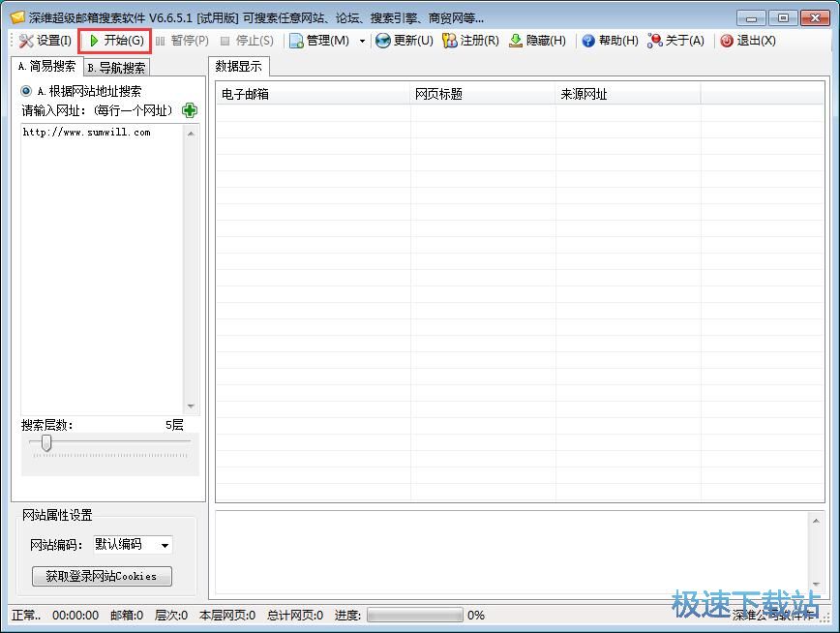The height and width of the screenshot is (633, 840).
Task: Open the 设置(I) settings tool
Action: point(45,41)
